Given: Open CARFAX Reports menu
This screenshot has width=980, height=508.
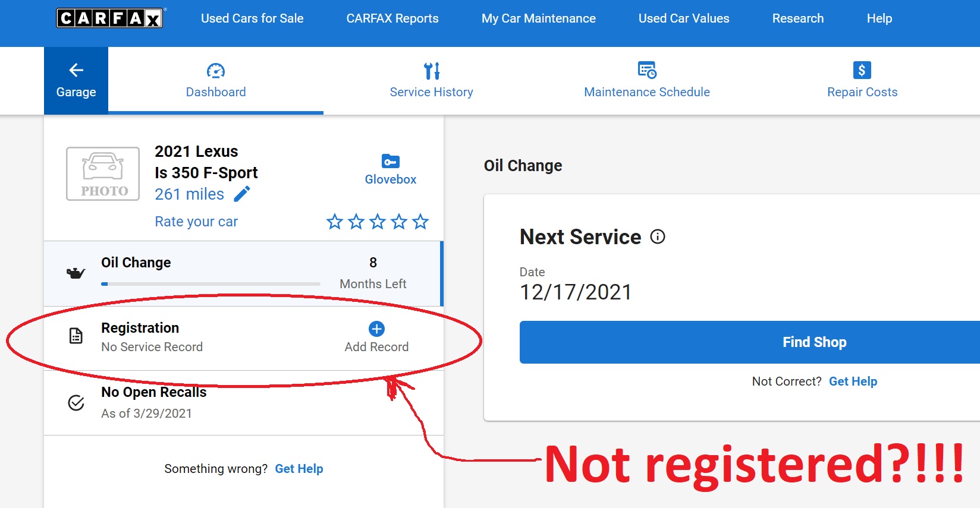Looking at the screenshot, I should coord(392,18).
